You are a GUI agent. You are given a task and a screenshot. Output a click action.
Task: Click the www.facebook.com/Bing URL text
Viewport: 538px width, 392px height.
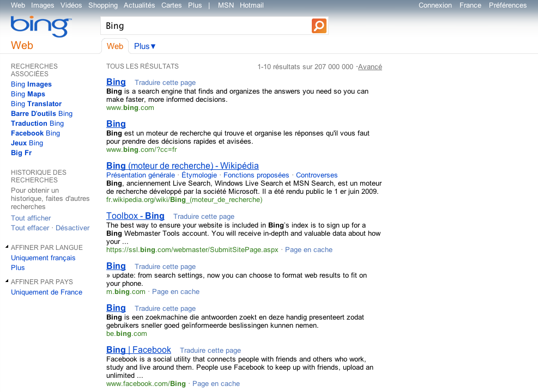click(146, 384)
